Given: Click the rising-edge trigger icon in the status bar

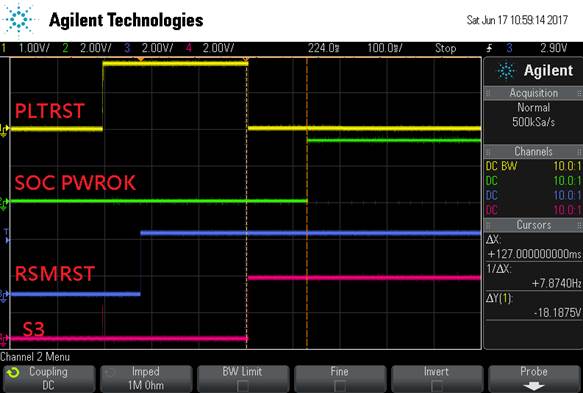Looking at the screenshot, I should [490, 48].
